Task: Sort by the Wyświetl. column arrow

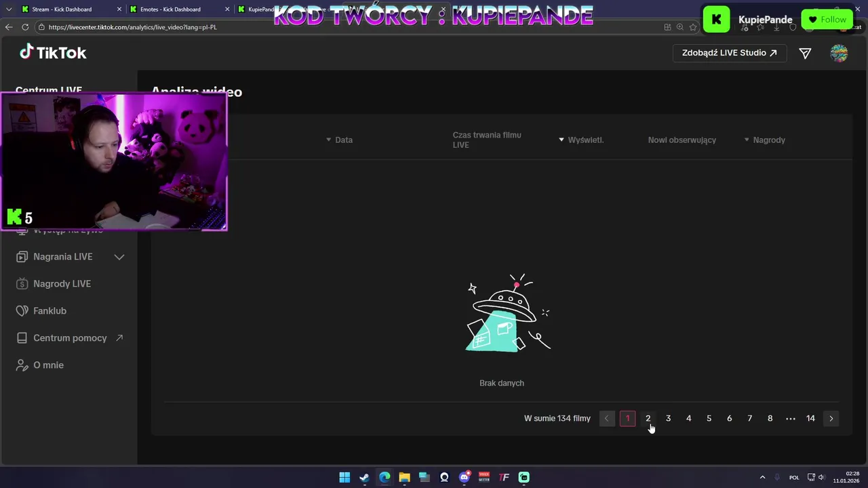Action: pyautogui.click(x=561, y=140)
